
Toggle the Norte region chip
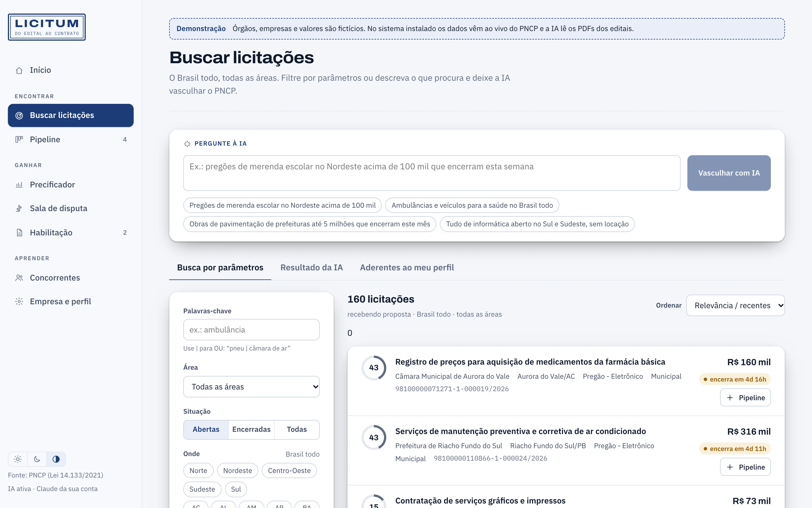(x=198, y=470)
